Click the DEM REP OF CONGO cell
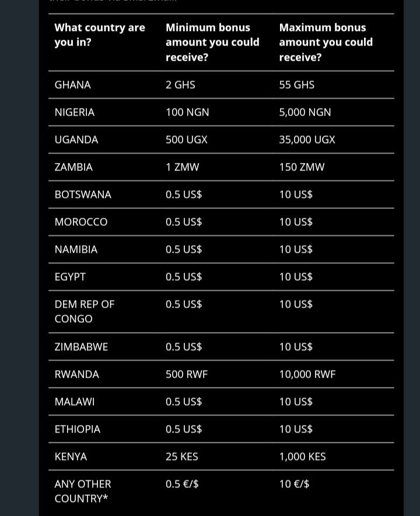420x516 pixels. pyautogui.click(x=85, y=311)
